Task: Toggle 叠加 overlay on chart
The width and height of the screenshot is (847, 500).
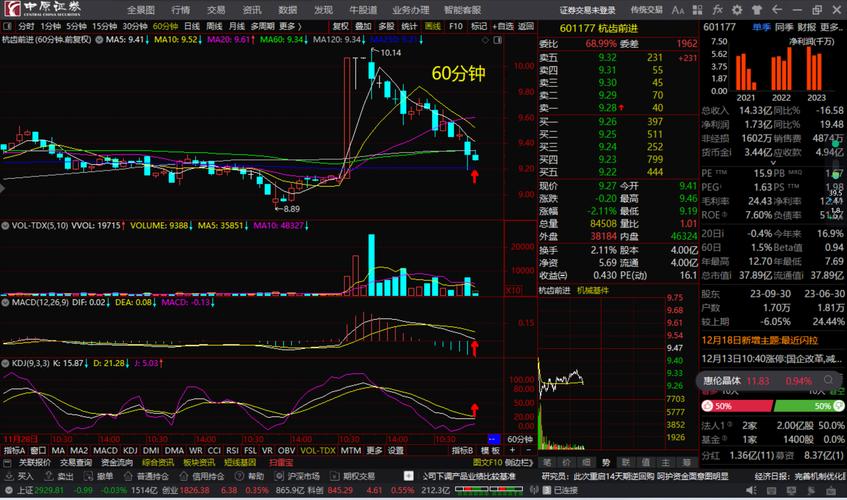Action: coord(363,26)
